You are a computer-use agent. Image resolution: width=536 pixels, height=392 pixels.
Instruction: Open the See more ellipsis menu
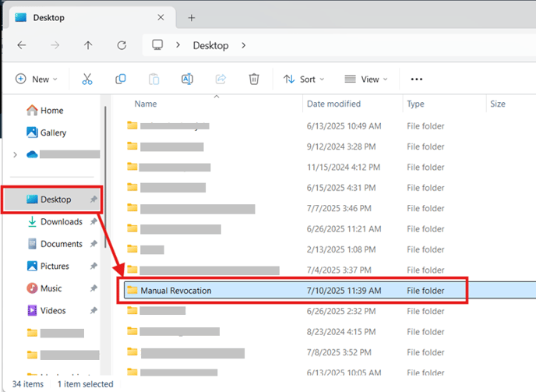pyautogui.click(x=416, y=79)
